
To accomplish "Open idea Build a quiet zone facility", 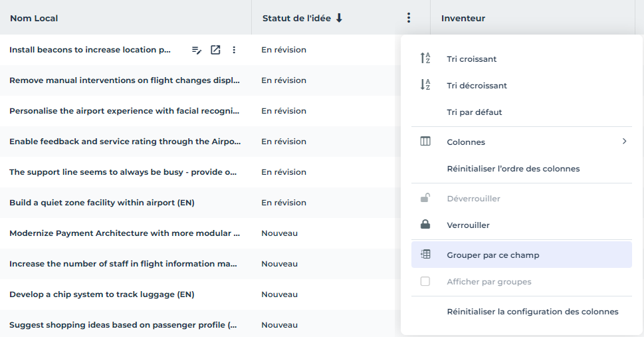I will tap(102, 203).
